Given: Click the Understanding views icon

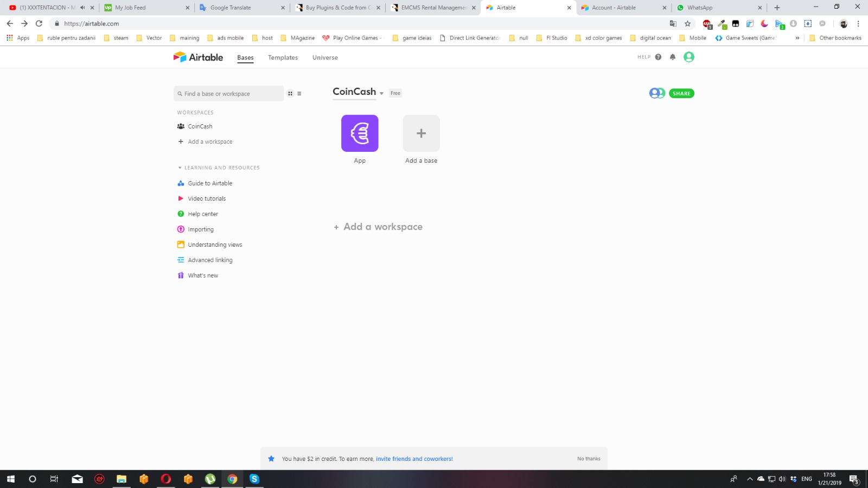Looking at the screenshot, I should [181, 245].
